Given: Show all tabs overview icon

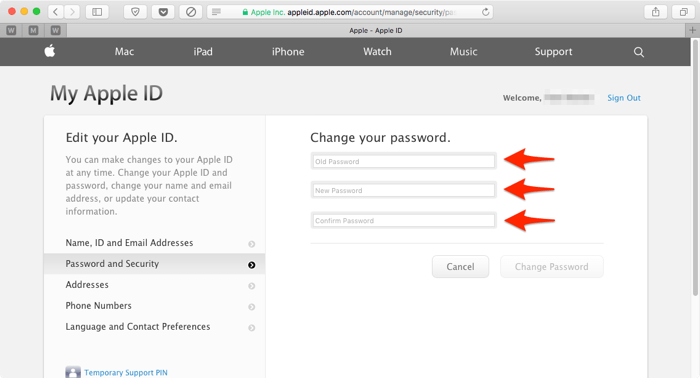Looking at the screenshot, I should pyautogui.click(x=683, y=12).
